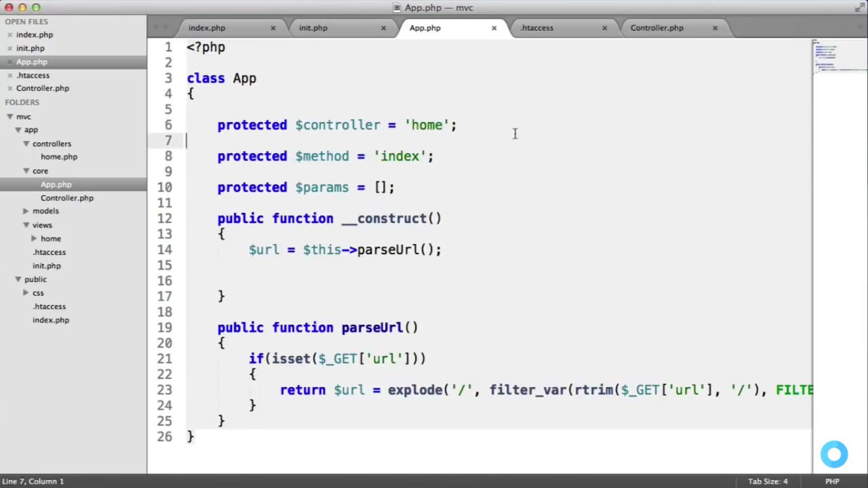Click parseUrl function definition on line 19

pyautogui.click(x=372, y=328)
